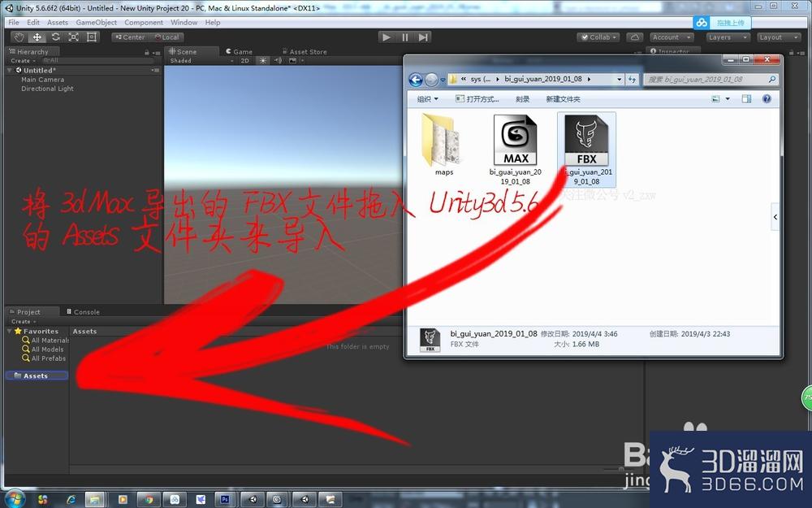Click 刻录 in Explorer toolbar
Screen dimensions: 812x508
(x=522, y=99)
